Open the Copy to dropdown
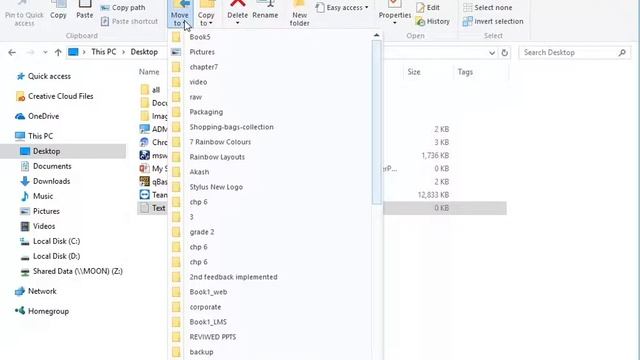 [206, 14]
